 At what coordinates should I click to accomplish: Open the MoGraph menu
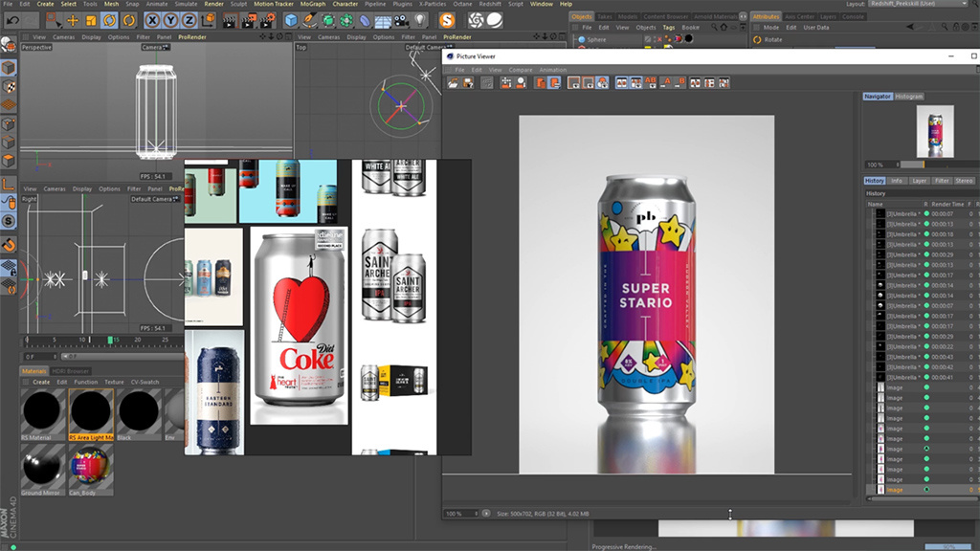click(313, 4)
